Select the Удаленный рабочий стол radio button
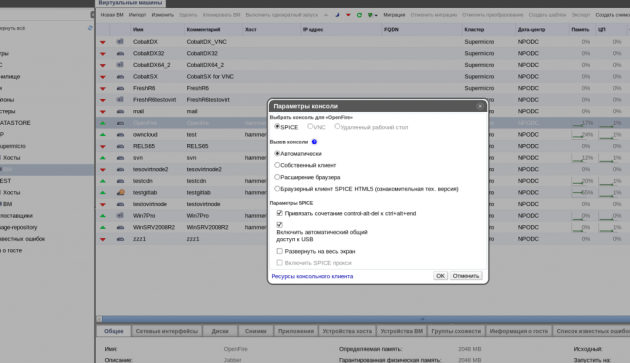Viewport: 630px width, 363px height. 337,126
